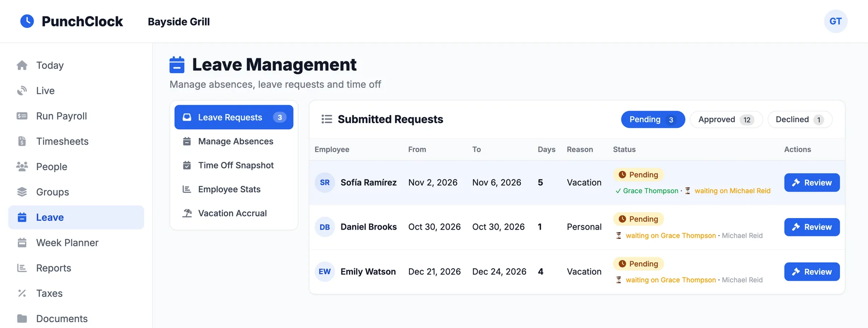
Task: Review Sofía Ramírez's leave request
Action: 812,182
